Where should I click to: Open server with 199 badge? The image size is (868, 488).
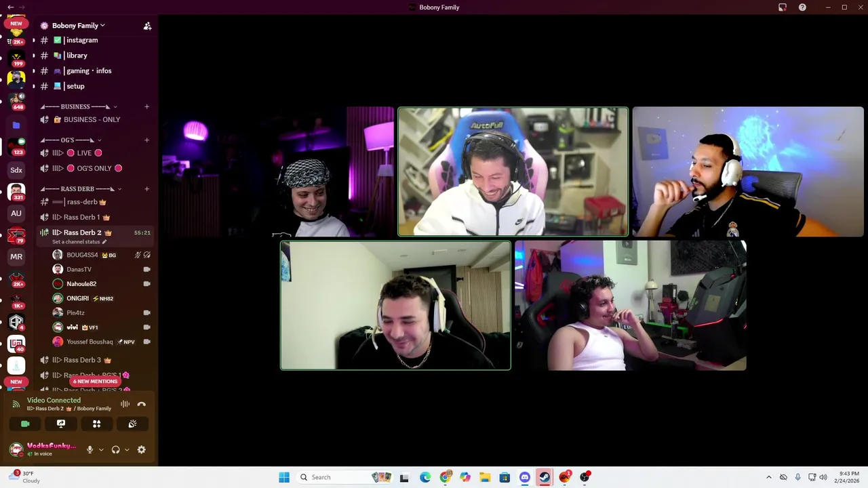pos(16,57)
